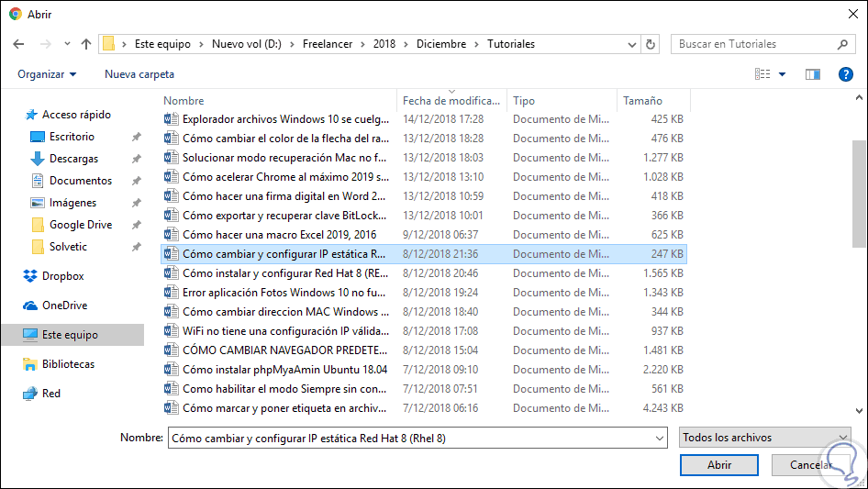The height and width of the screenshot is (489, 868).
Task: Click the pin icon beside Google Drive
Action: click(x=136, y=225)
